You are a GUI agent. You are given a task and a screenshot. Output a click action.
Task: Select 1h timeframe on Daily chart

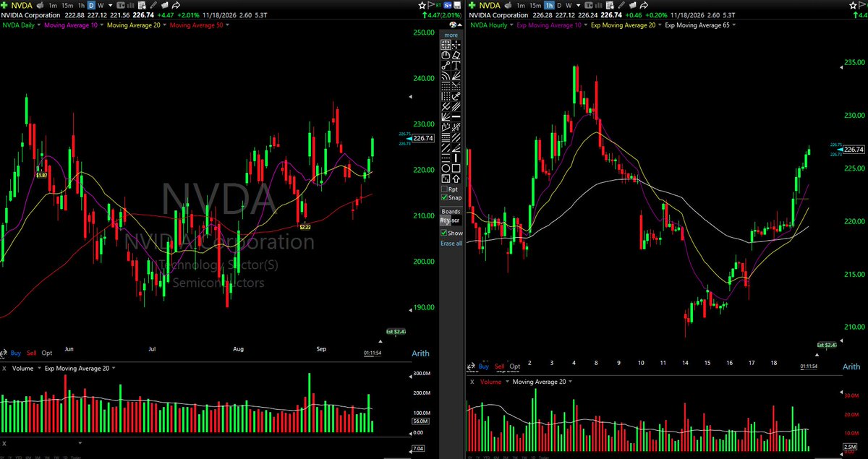(81, 5)
